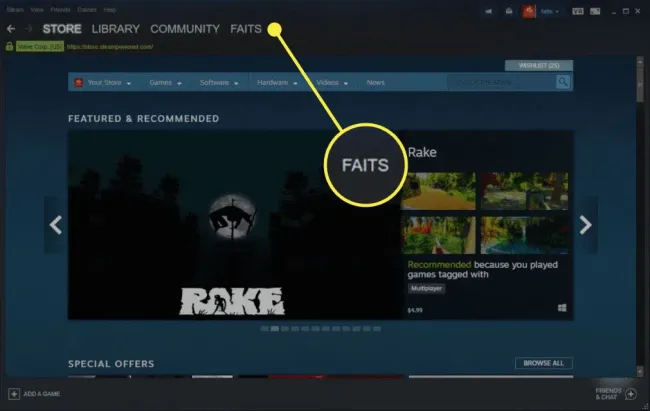Viewport: 650px width, 411px height.
Task: Click the scrollbar down arrow
Action: tap(640, 371)
